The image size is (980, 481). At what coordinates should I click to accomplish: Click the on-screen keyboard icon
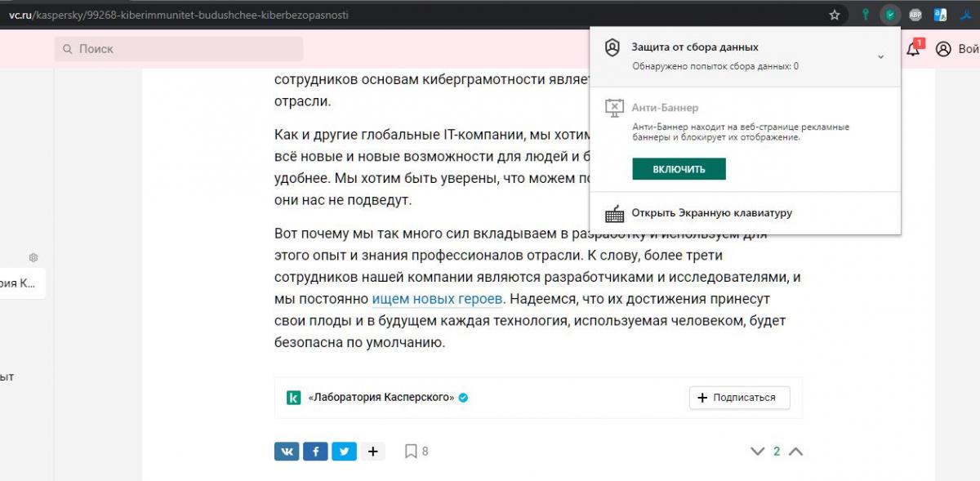(x=614, y=213)
